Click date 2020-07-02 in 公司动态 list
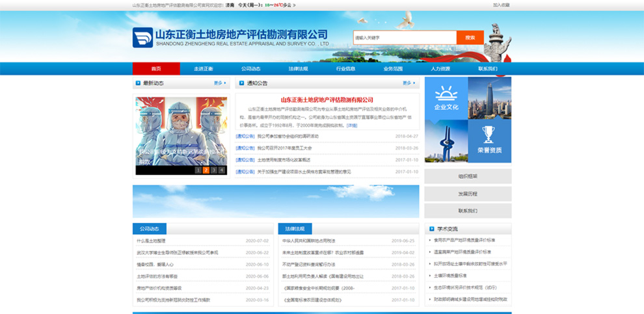The height and width of the screenshot is (314, 644). coord(257,241)
